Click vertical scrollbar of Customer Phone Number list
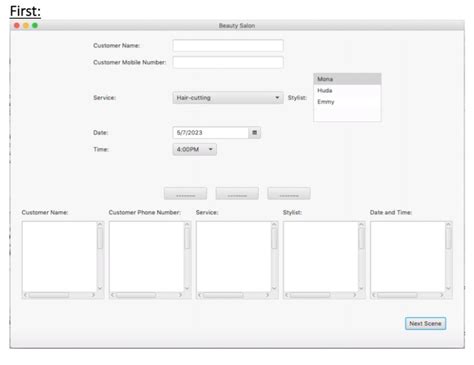Viewport: 474px width, 365px height. pos(187,256)
